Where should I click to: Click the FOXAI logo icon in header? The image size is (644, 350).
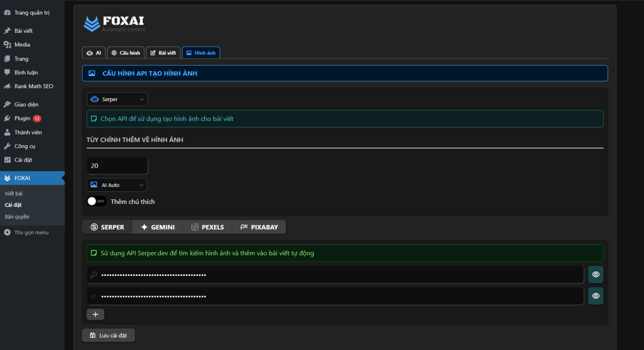pos(92,24)
